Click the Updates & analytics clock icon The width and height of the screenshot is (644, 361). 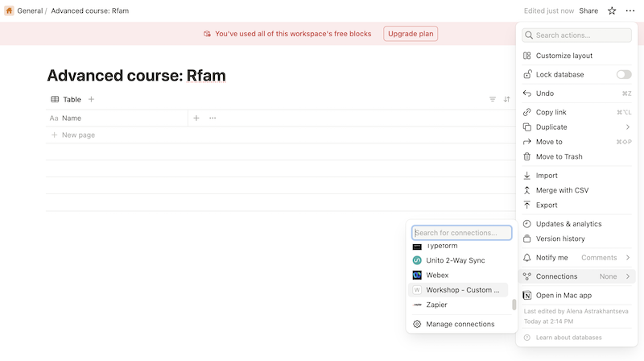click(527, 224)
